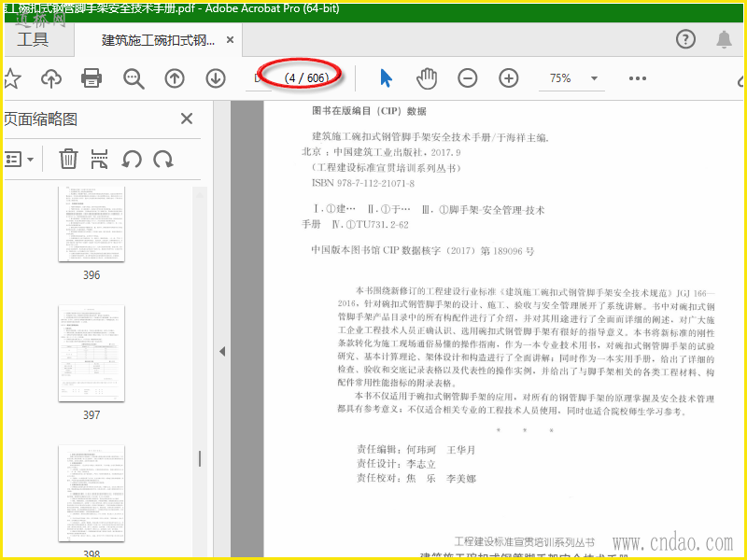The height and width of the screenshot is (560, 747).
Task: Close the 建筑施工碗扣式钢... document tab
Action: [230, 40]
